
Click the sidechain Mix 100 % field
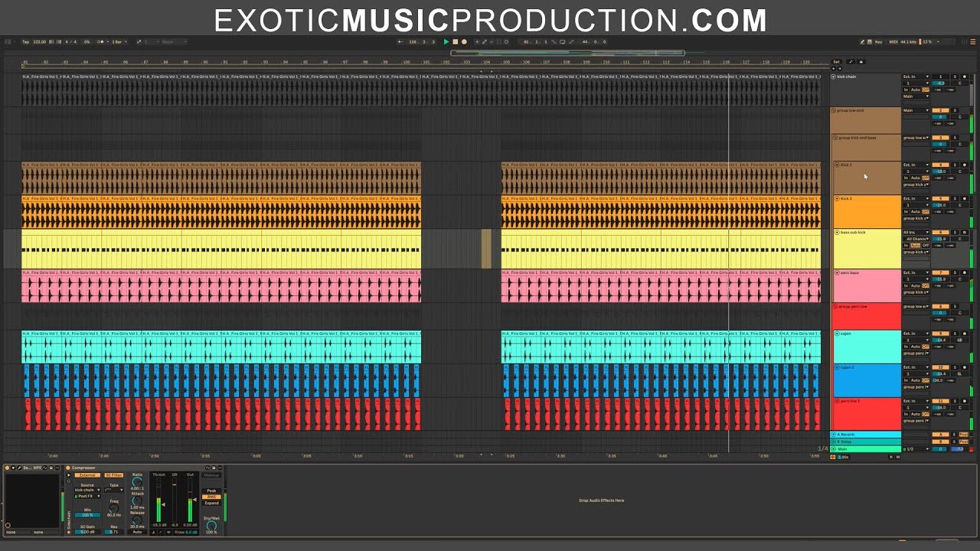tap(87, 515)
